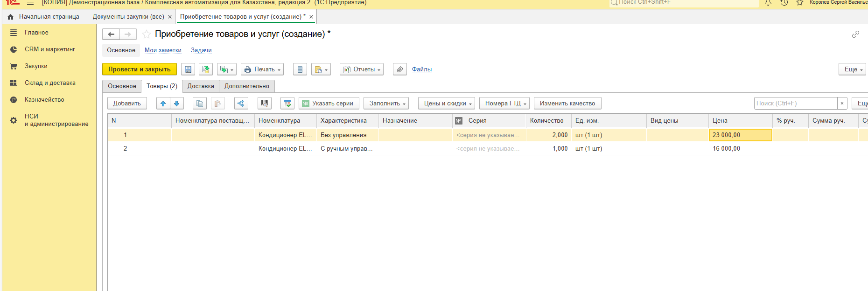The height and width of the screenshot is (291, 868).
Task: Click Провести и закрыть button
Action: 140,69
